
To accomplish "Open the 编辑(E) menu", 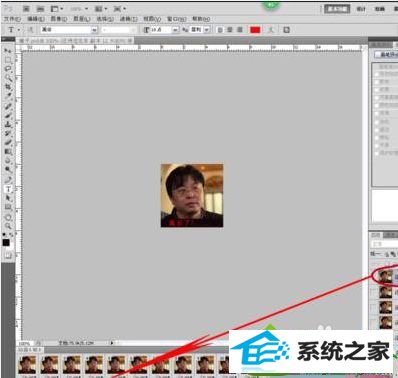I will pyautogui.click(x=36, y=19).
